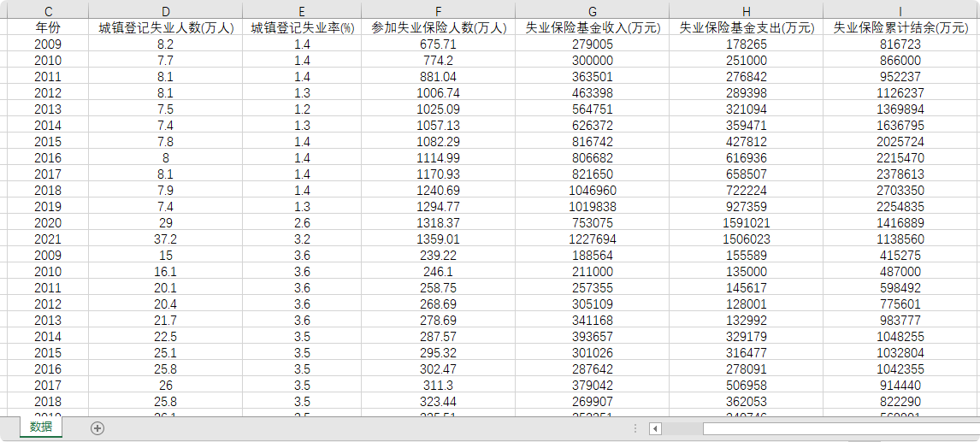The height and width of the screenshot is (442, 980).
Task: Select the cell containing 463398
Action: click(593, 92)
